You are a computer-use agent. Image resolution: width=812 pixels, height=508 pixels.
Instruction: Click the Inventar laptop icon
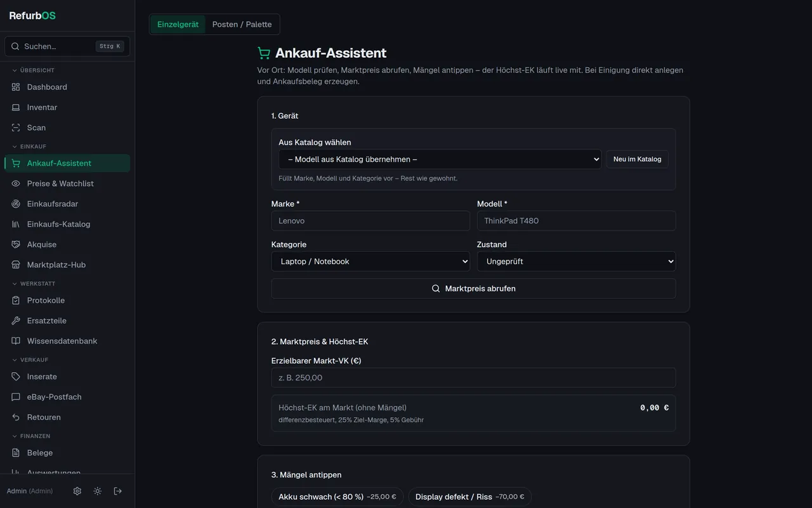(x=16, y=107)
